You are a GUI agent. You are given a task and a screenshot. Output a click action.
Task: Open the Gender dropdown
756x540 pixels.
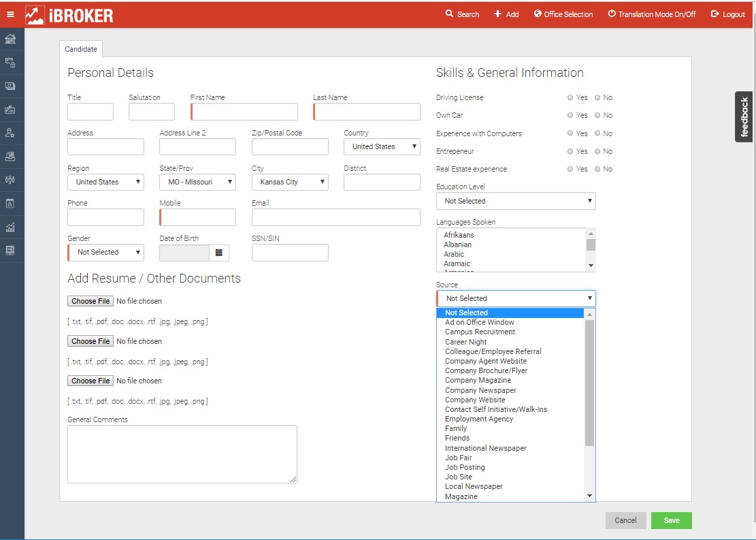coord(105,253)
